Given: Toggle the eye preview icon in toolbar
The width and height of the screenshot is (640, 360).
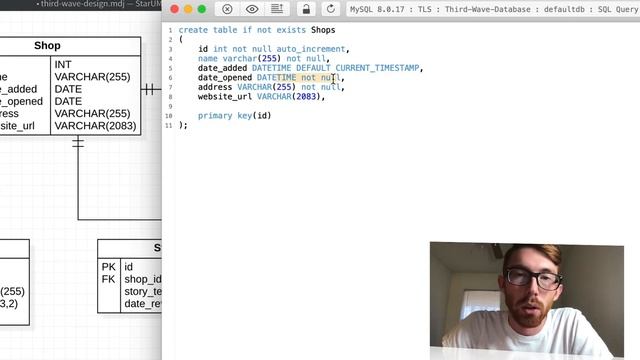Looking at the screenshot, I should pyautogui.click(x=252, y=9).
